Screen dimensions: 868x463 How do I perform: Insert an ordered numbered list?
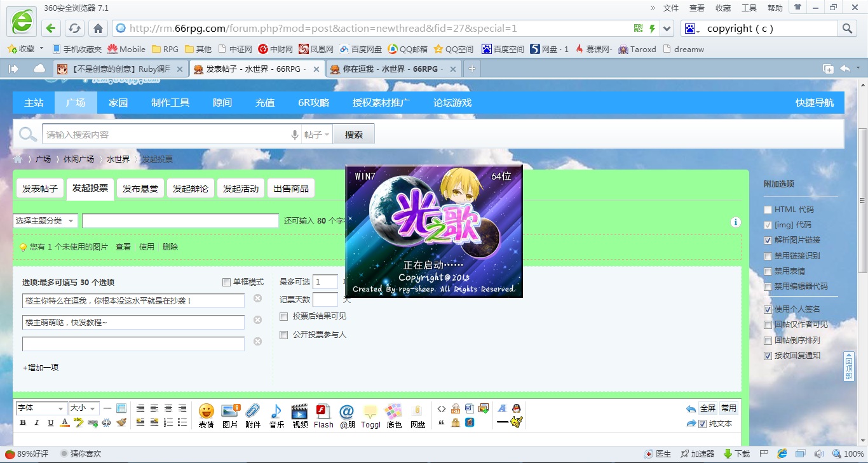pyautogui.click(x=168, y=422)
